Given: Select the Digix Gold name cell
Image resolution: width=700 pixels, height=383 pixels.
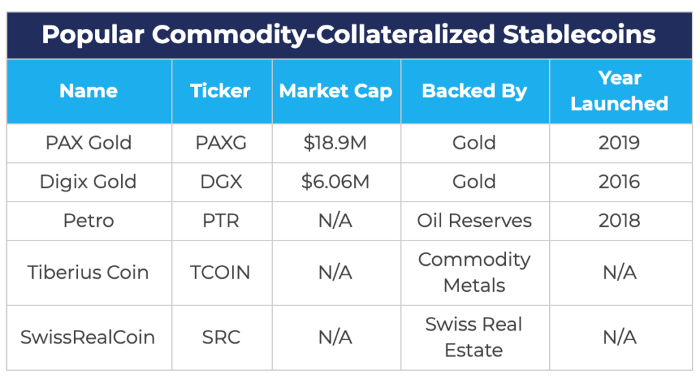Looking at the screenshot, I should (88, 182).
